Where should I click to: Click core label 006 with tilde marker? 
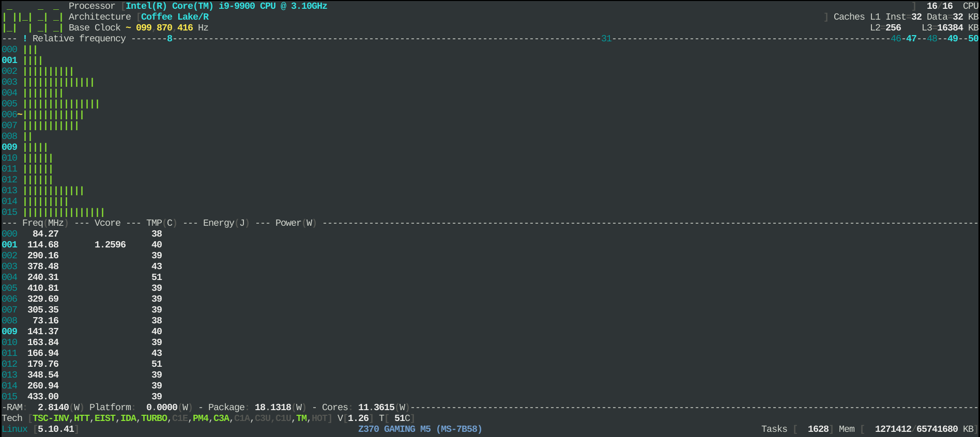[12, 115]
